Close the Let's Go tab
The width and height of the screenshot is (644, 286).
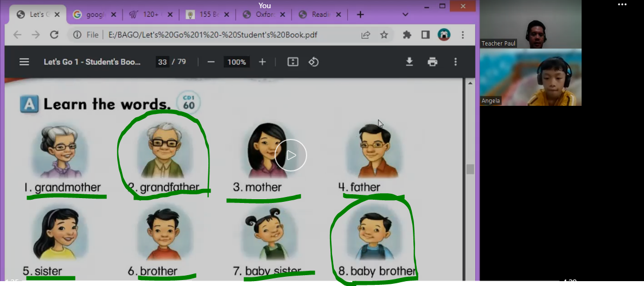pos(57,15)
